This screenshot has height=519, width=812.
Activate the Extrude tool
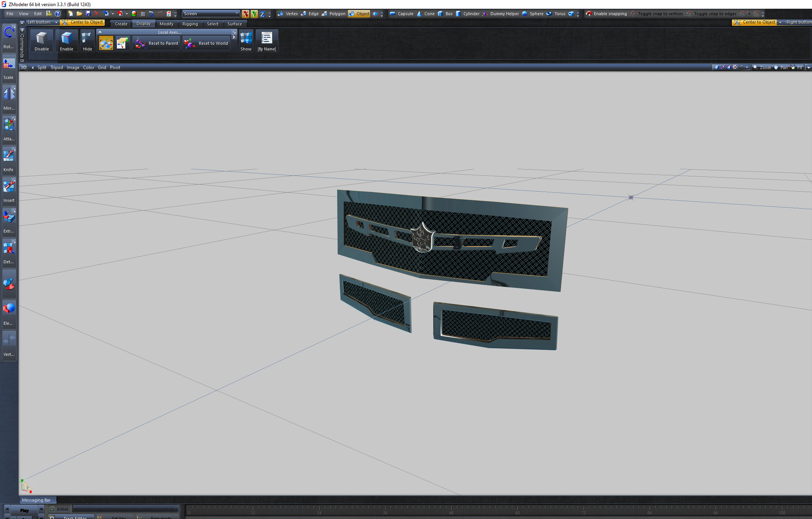9,220
